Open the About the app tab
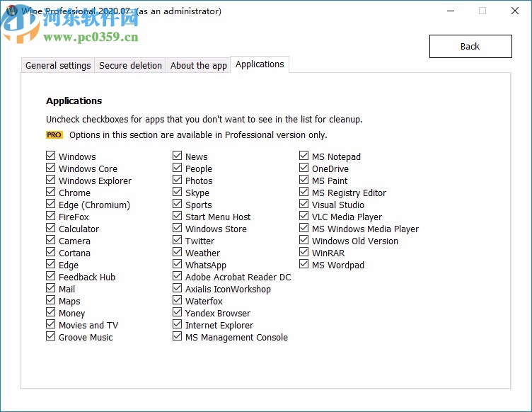The height and width of the screenshot is (412, 532). (199, 65)
